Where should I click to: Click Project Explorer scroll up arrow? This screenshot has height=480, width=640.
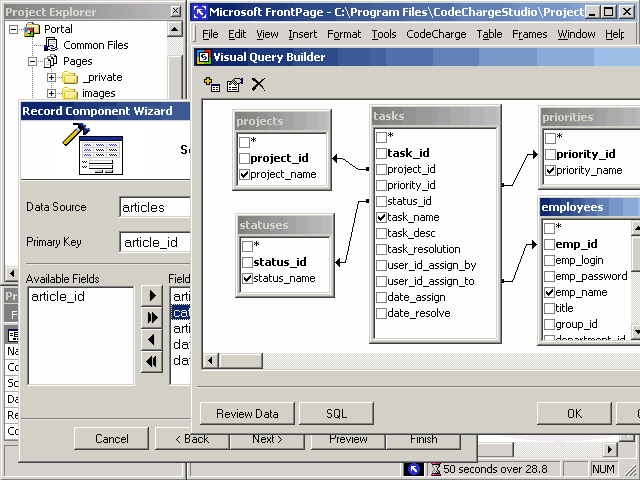[175, 29]
